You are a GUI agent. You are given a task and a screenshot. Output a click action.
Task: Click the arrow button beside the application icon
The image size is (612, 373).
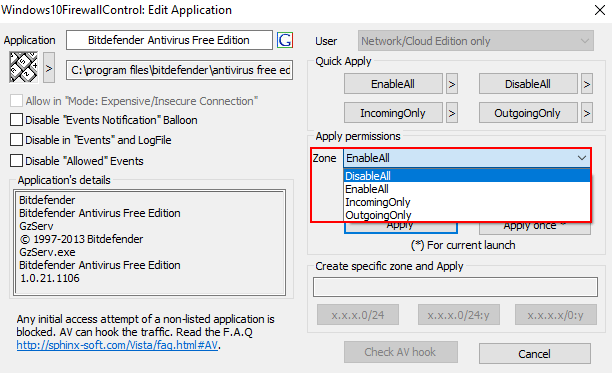[49, 68]
